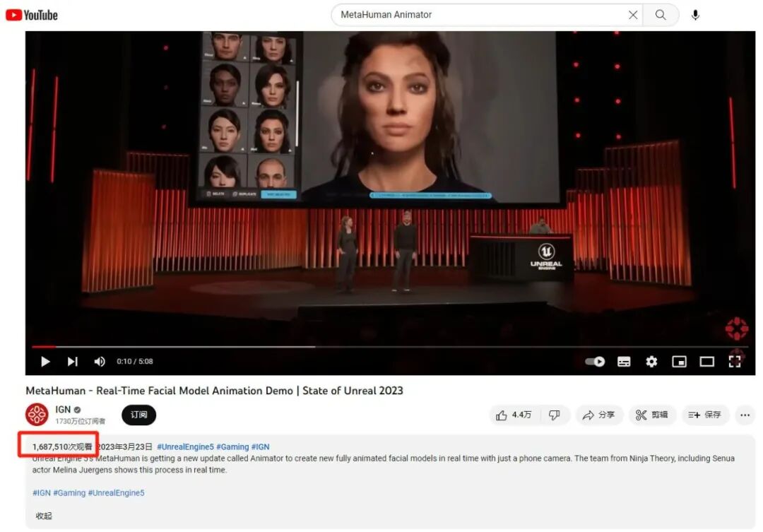Image resolution: width=763 pixels, height=532 pixels.
Task: Save video to playlist
Action: pos(705,415)
